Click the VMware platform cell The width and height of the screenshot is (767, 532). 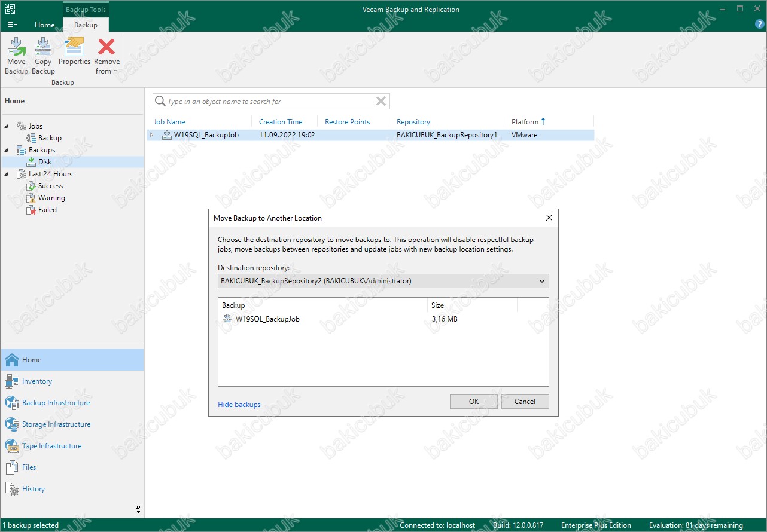[x=525, y=135]
